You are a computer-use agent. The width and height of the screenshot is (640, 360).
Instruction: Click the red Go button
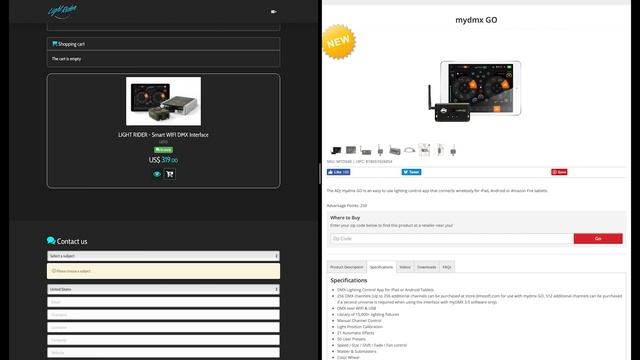598,239
